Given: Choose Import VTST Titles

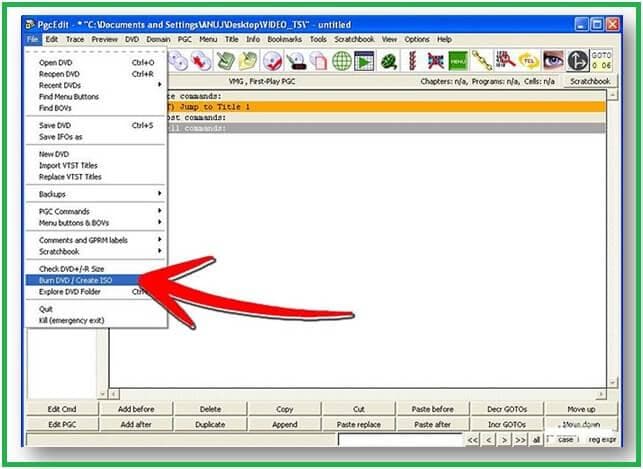Looking at the screenshot, I should (95, 165).
